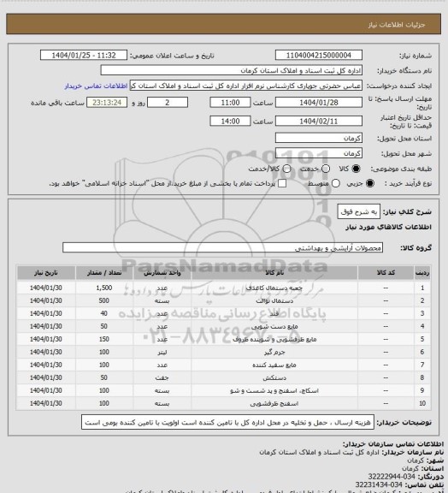Select item مایع ظرفشویی و شوینده ظروف

(x=274, y=339)
